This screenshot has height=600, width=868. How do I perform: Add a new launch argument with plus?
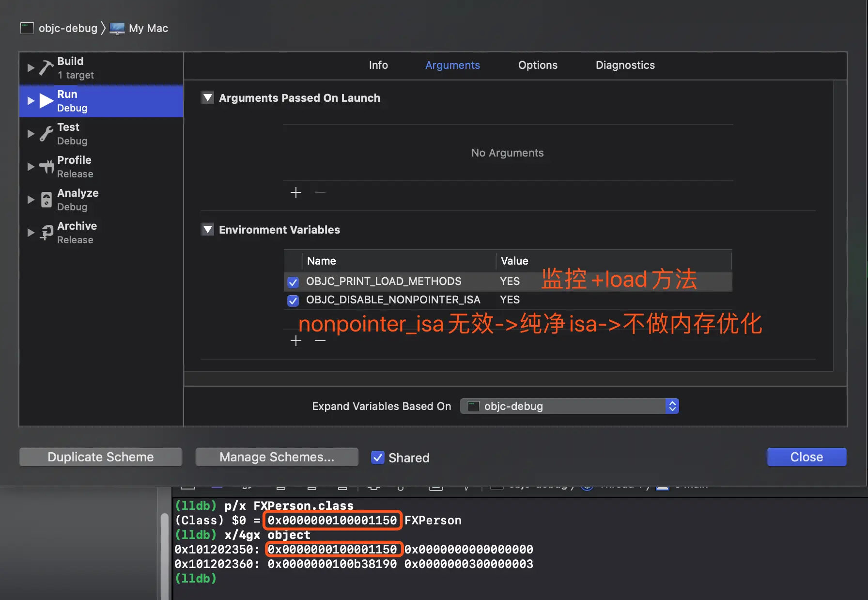click(x=296, y=192)
